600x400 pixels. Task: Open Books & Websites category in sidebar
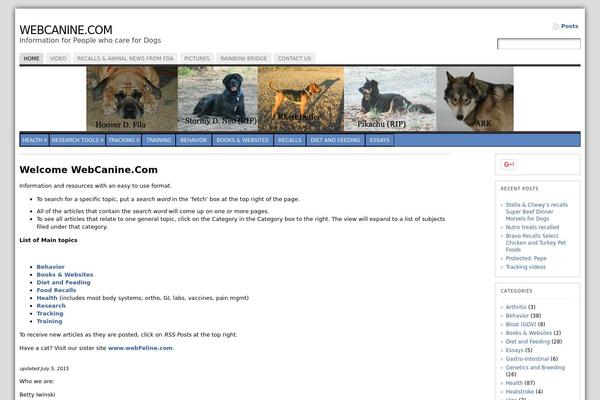pos(529,333)
